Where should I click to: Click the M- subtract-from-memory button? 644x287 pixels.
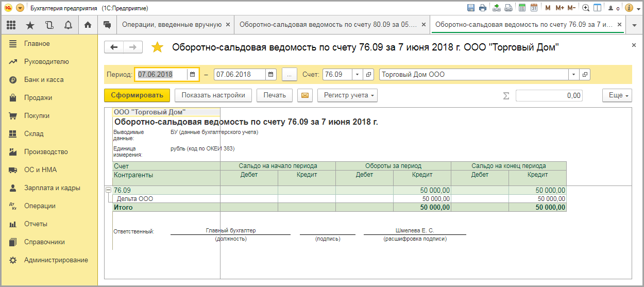tap(571, 8)
